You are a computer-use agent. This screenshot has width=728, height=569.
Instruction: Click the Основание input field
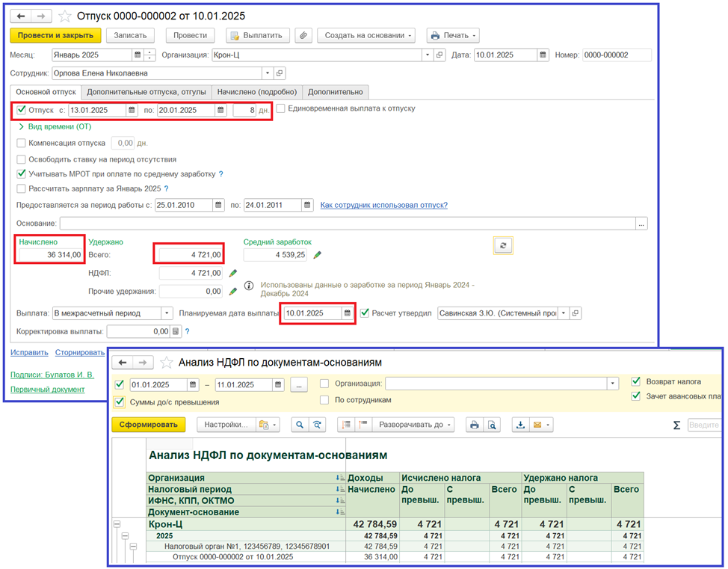click(x=348, y=224)
